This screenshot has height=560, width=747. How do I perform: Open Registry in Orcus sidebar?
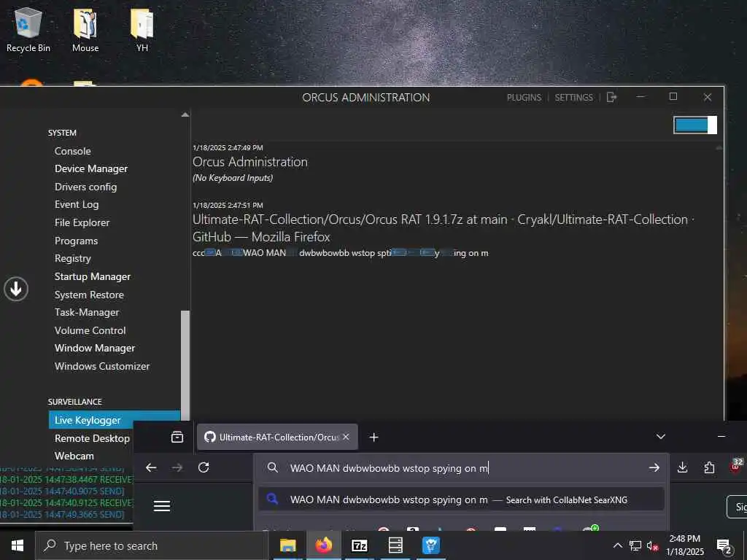tap(72, 258)
